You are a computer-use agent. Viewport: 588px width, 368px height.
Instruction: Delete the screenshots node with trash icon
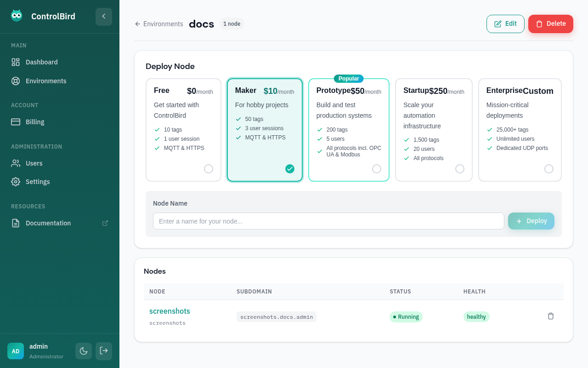point(551,316)
